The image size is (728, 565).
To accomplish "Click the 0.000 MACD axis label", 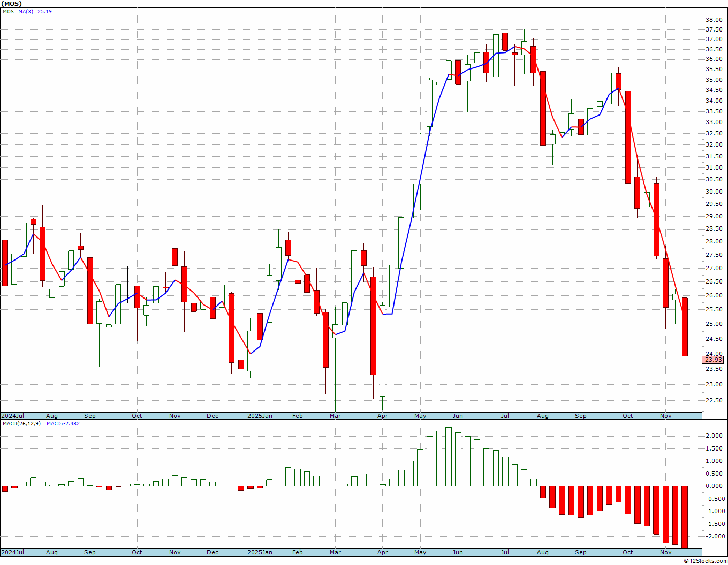I will (x=713, y=486).
